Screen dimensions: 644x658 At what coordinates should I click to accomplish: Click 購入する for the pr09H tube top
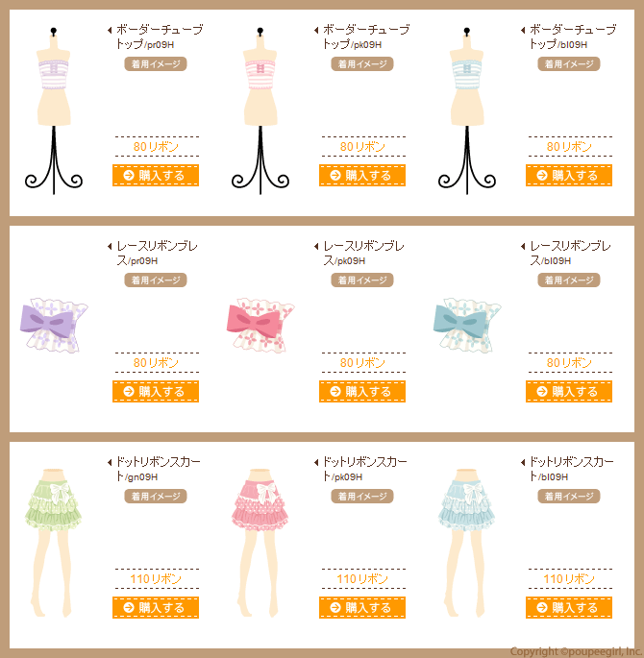[156, 175]
